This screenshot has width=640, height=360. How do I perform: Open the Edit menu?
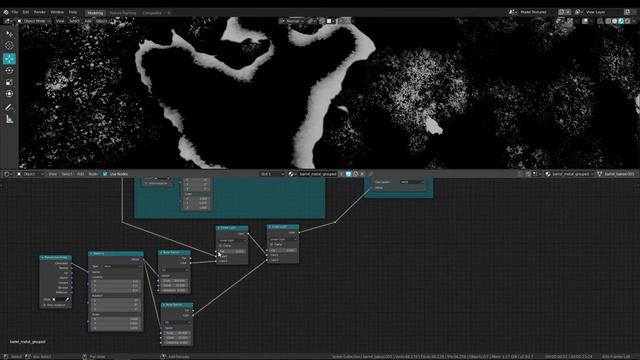(26, 12)
